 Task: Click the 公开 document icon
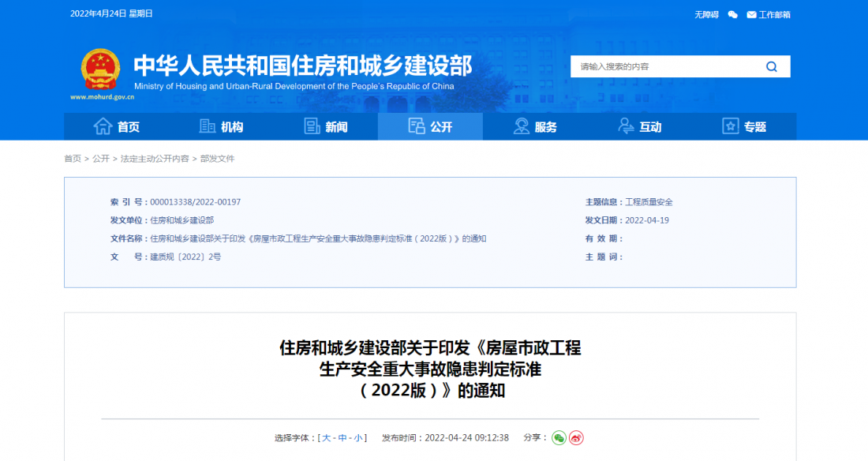point(417,126)
